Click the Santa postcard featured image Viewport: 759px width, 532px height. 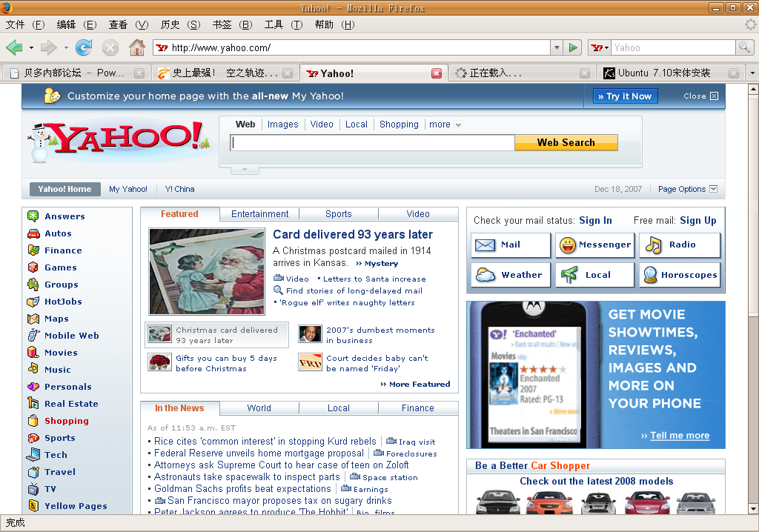pyautogui.click(x=208, y=272)
